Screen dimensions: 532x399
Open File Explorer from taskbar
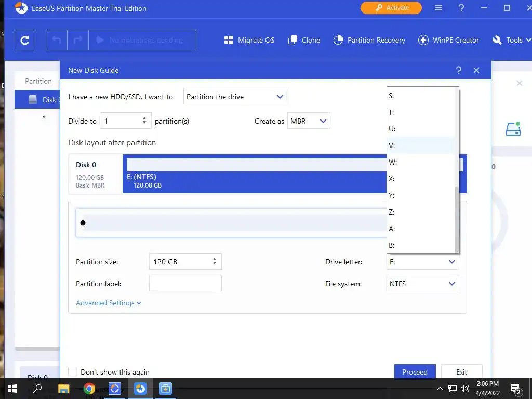[x=63, y=389]
